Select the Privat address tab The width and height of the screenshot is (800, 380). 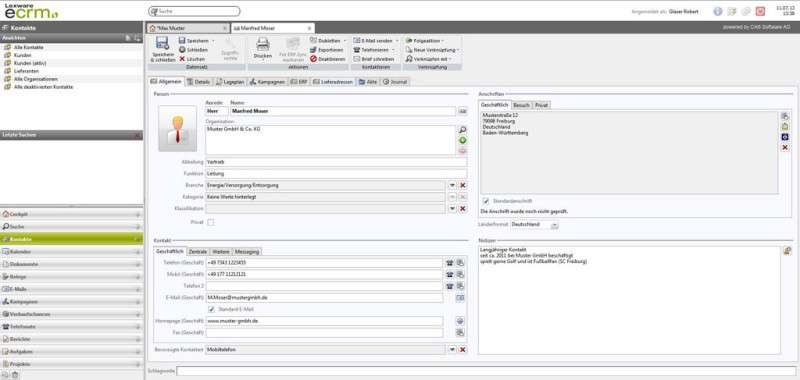(x=541, y=105)
